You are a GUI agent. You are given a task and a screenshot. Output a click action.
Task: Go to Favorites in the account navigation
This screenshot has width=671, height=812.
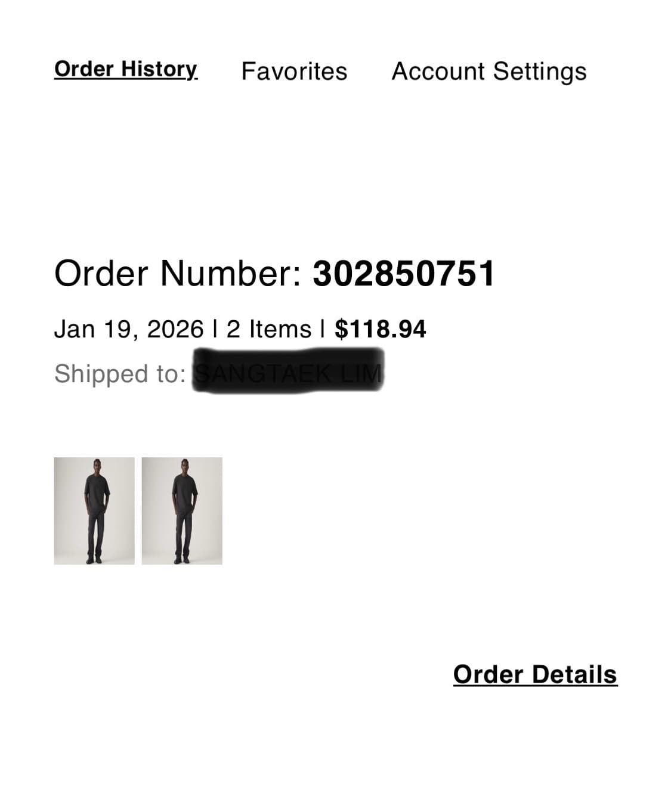(x=294, y=71)
